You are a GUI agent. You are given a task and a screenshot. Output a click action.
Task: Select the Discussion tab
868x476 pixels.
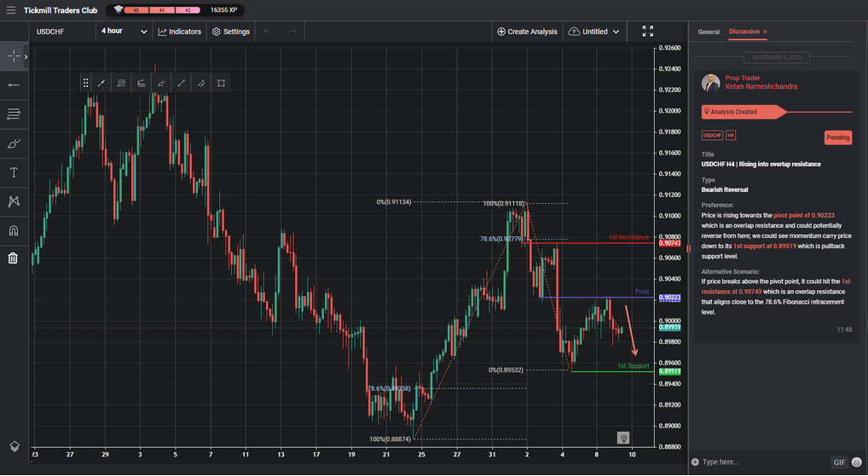(x=744, y=32)
